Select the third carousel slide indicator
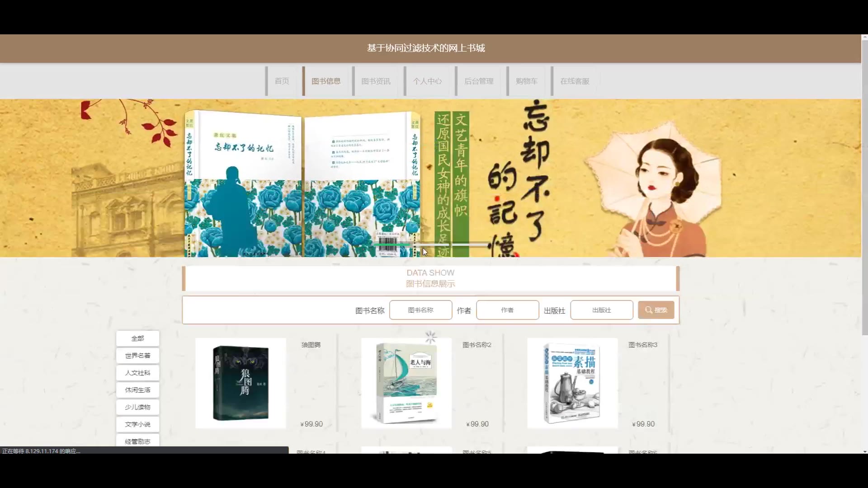This screenshot has height=488, width=868. (x=470, y=244)
